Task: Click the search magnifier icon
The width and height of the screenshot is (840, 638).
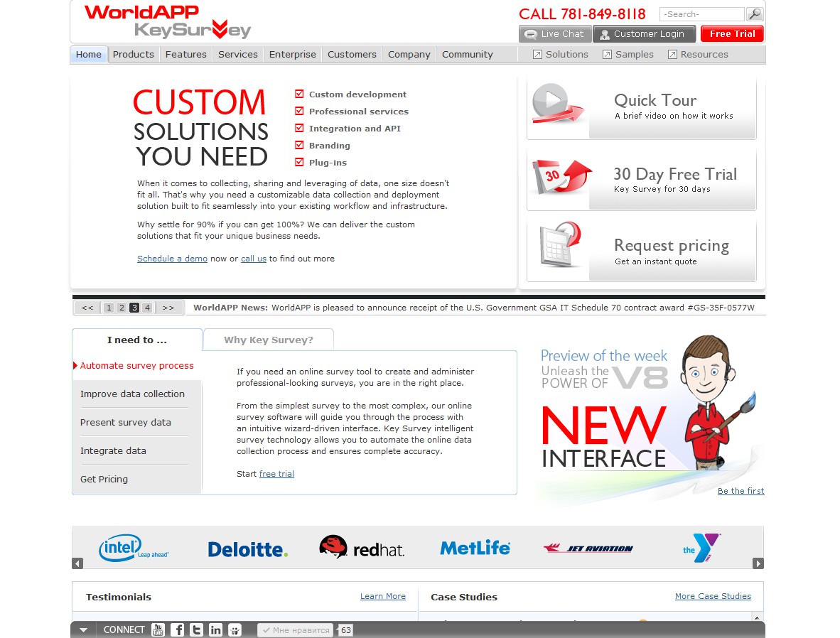Action: coord(755,14)
